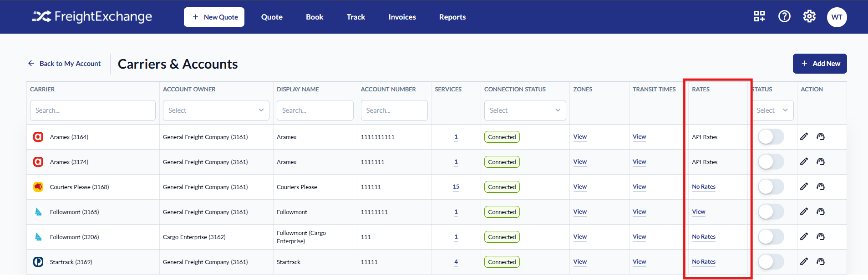
Task: Open the help question mark icon
Action: (784, 16)
